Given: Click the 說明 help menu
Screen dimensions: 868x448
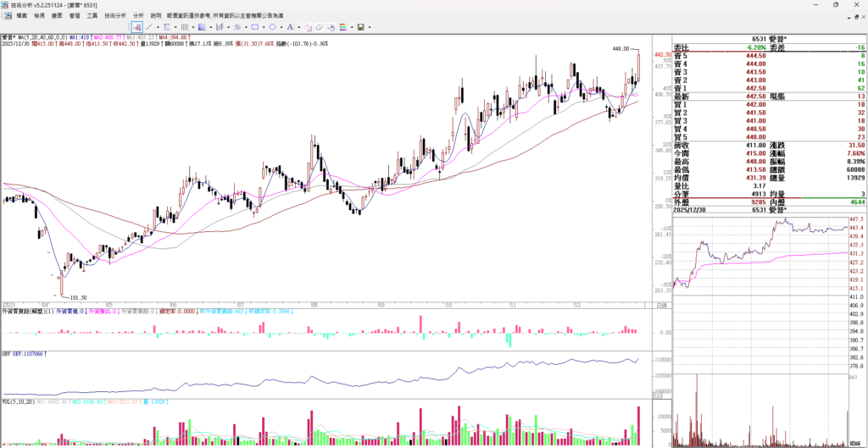Looking at the screenshot, I should coord(155,15).
